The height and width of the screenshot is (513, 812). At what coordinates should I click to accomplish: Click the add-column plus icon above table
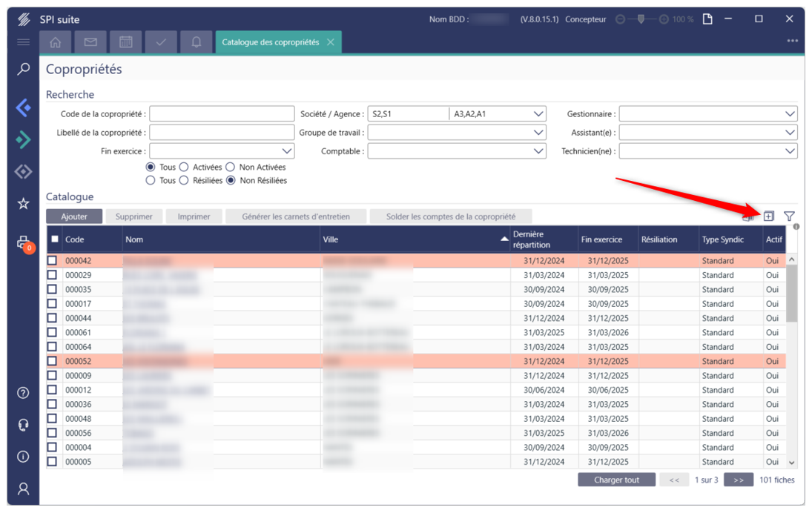(769, 216)
